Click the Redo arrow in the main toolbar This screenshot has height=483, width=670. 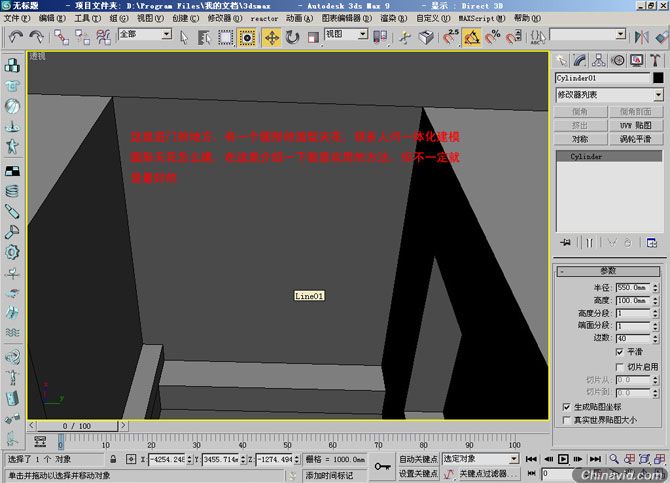[36, 37]
